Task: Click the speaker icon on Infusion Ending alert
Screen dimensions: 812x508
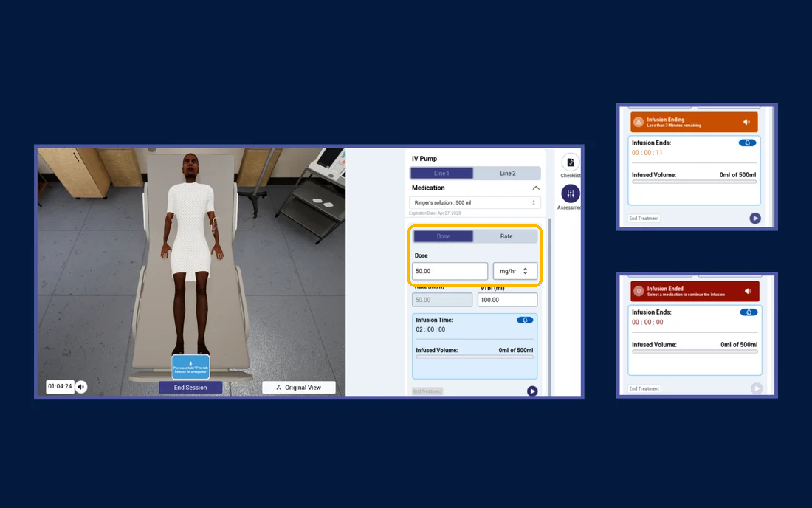Action: [x=746, y=123]
